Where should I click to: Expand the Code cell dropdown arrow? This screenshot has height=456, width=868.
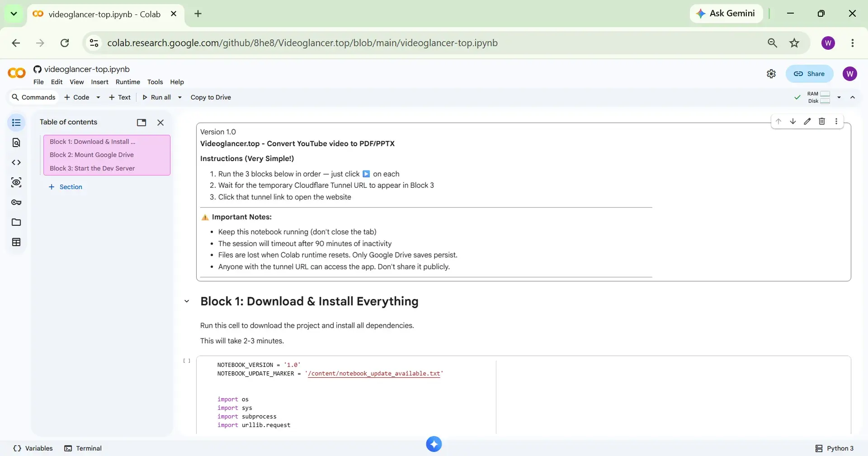pyautogui.click(x=98, y=97)
